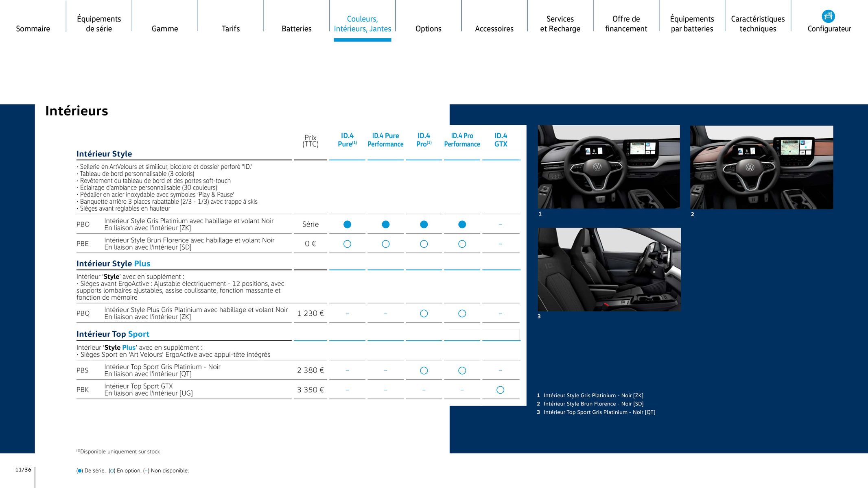This screenshot has height=488, width=868.
Task: Pick PBS option circle for ID.4 Pro
Action: click(x=424, y=370)
